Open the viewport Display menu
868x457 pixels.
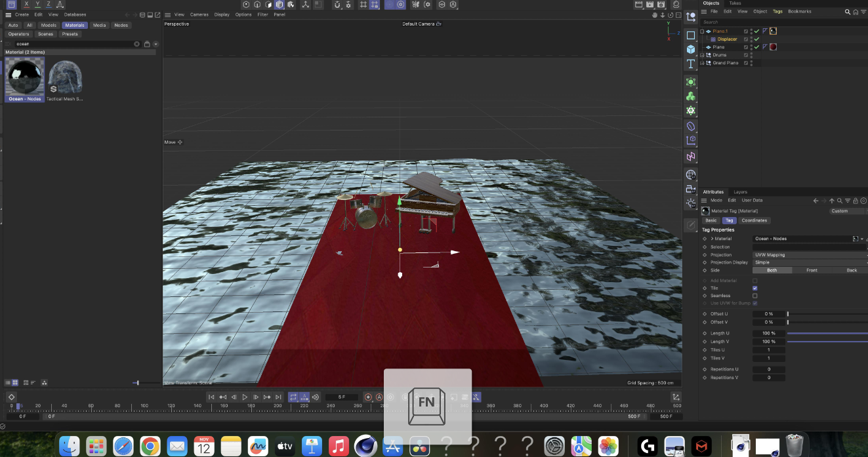[222, 14]
